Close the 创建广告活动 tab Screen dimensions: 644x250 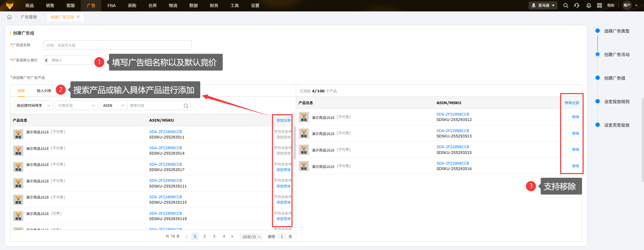click(x=78, y=16)
